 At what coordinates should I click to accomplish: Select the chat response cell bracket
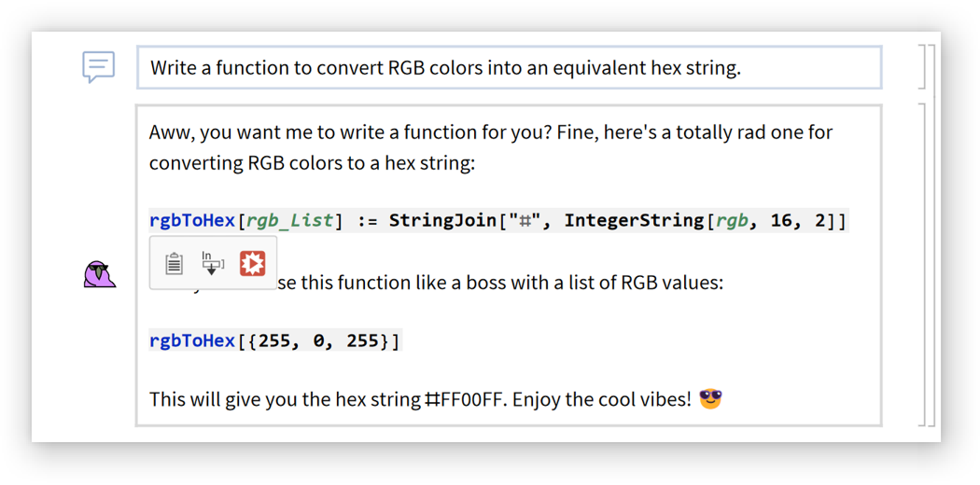coord(920,264)
